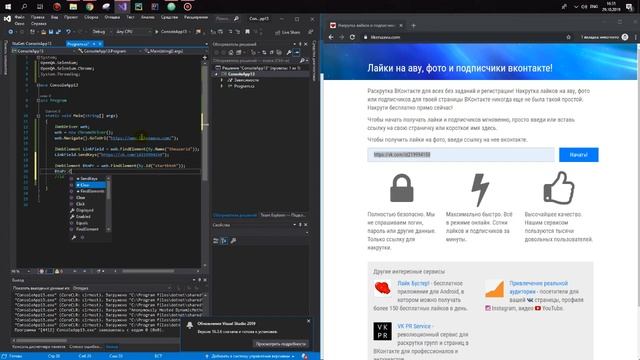Click Categorized icon in Properties panel
The width and height of the screenshot is (640, 360).
tap(216, 241)
